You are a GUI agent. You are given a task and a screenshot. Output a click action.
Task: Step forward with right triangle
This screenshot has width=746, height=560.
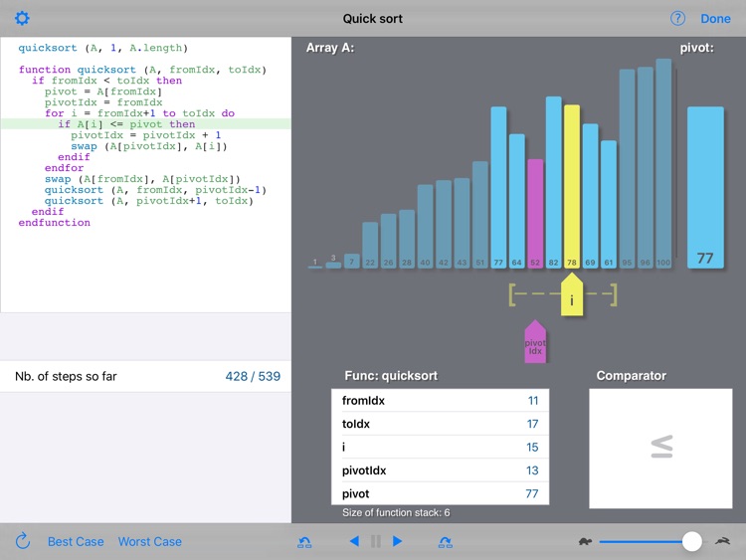[x=397, y=541]
